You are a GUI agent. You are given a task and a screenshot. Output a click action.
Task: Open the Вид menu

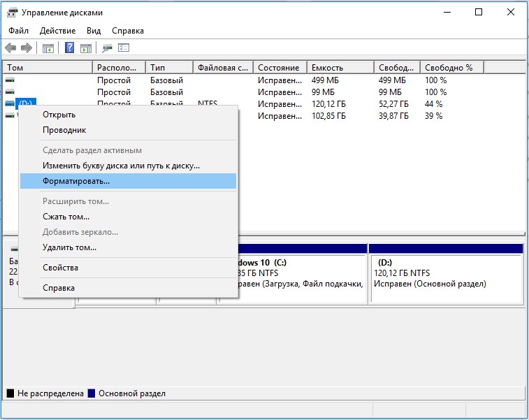94,31
